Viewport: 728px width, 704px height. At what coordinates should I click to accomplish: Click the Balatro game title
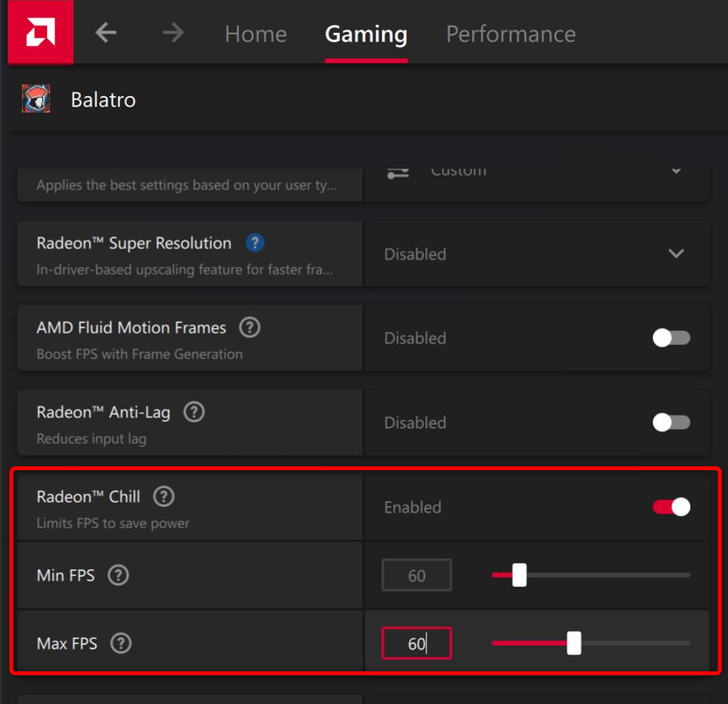103,100
